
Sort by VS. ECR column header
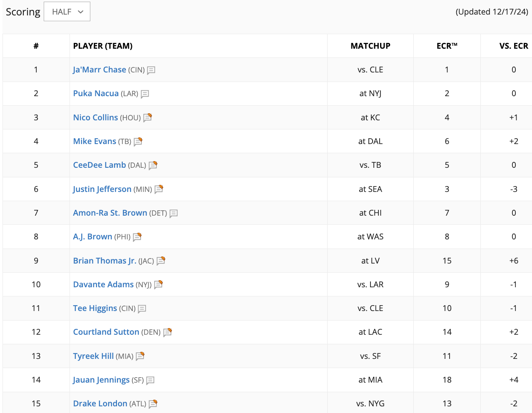point(514,46)
